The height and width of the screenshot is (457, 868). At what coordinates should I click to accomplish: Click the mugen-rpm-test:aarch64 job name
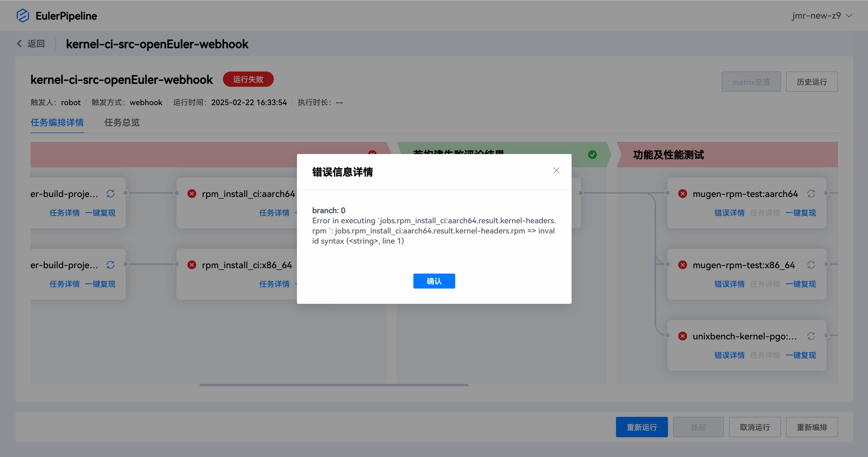click(745, 194)
